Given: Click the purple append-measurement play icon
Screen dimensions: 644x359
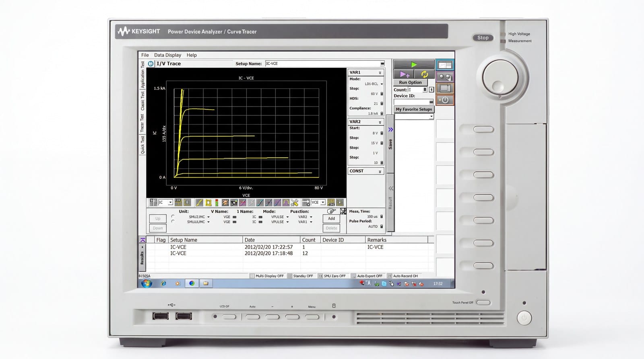Looking at the screenshot, I should (405, 74).
